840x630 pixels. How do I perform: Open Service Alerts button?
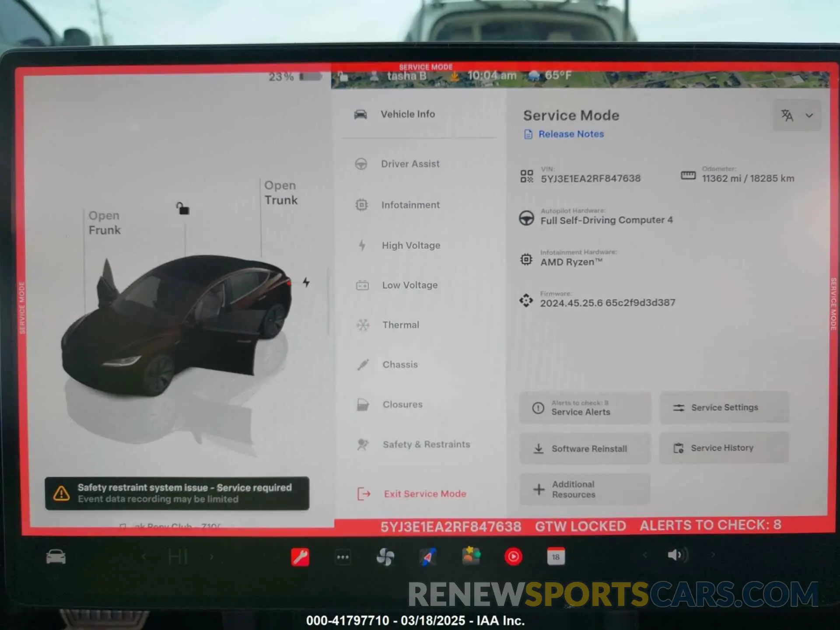pos(585,408)
